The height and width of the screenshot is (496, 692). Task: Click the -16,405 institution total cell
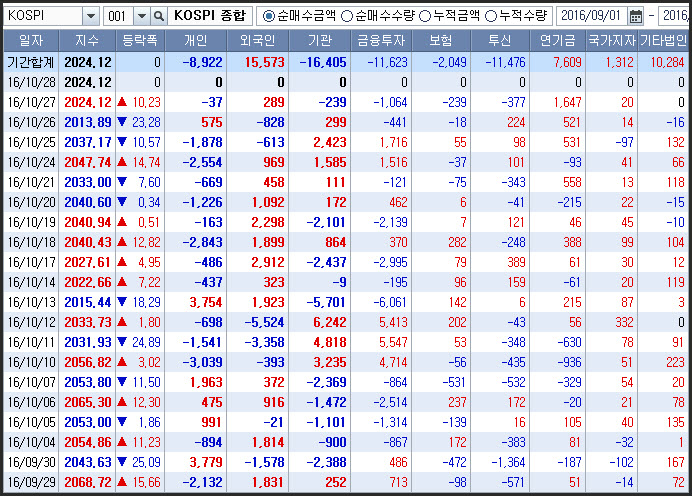323,63
